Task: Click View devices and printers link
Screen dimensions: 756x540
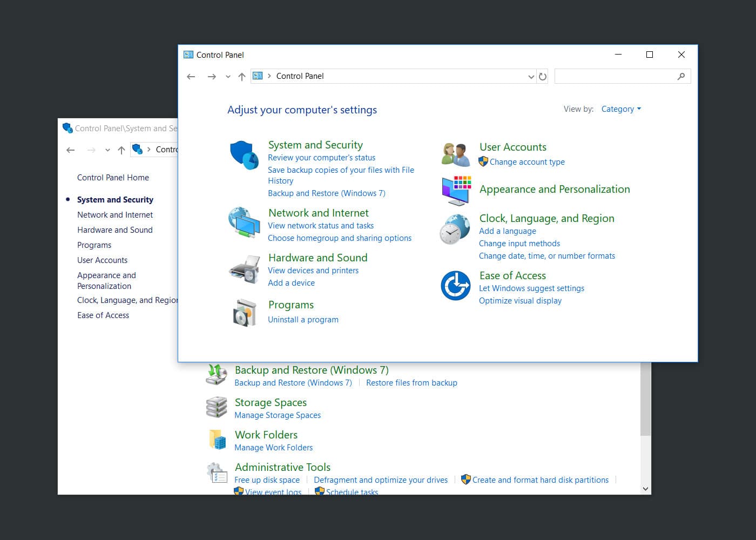Action: (x=313, y=271)
